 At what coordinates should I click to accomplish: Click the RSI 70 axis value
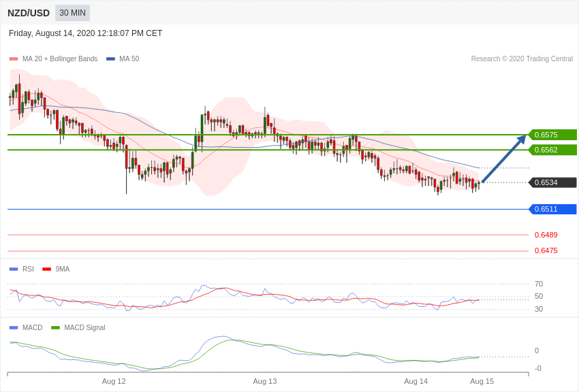coord(539,284)
